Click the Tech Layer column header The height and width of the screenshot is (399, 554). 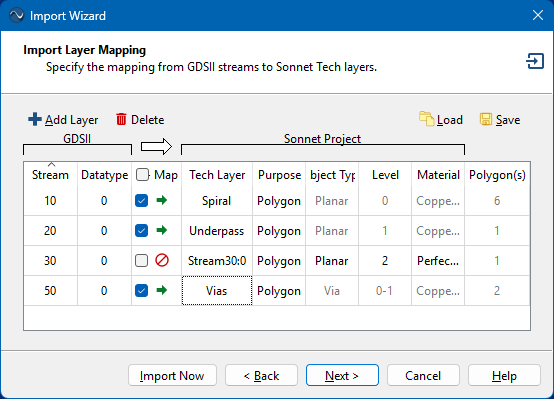[217, 175]
